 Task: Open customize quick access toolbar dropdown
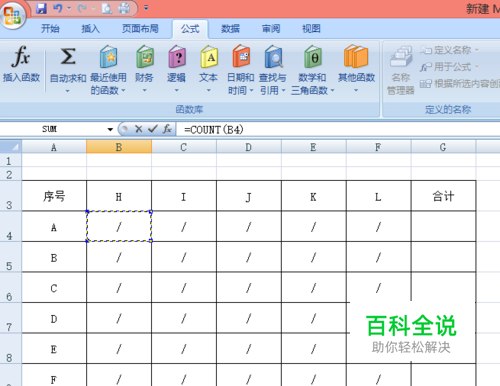point(146,8)
